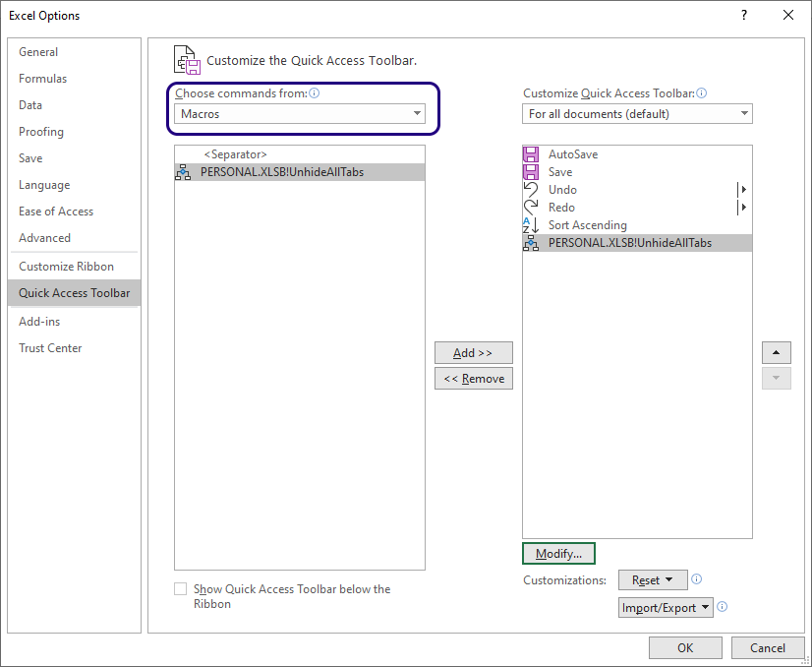Open the Choose commands from Macros dropdown
This screenshot has height=667, width=812.
pos(300,113)
